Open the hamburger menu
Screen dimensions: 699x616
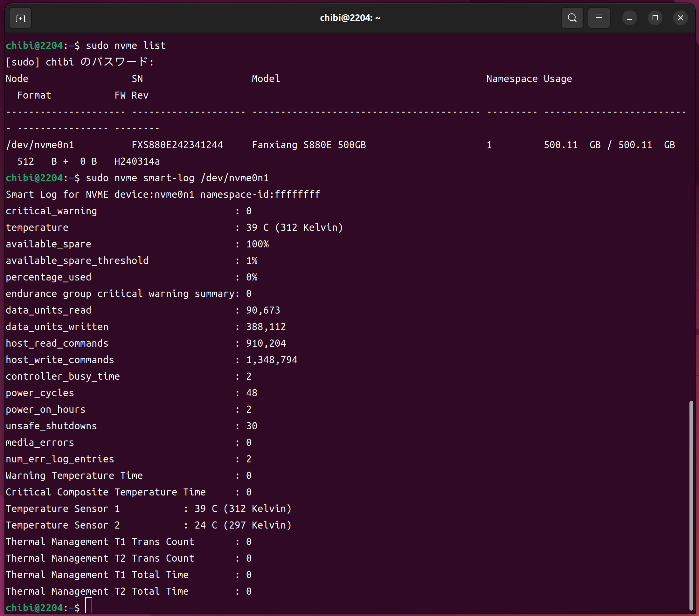point(599,18)
